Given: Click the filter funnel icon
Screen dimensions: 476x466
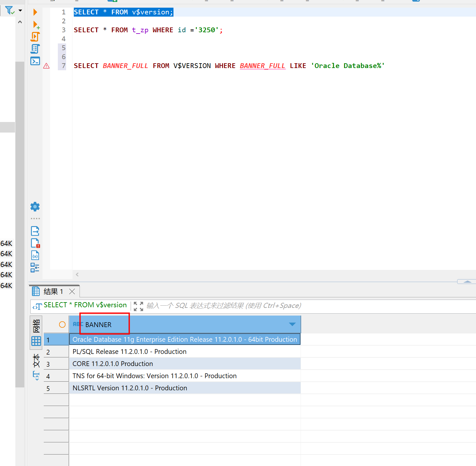Looking at the screenshot, I should (10, 11).
